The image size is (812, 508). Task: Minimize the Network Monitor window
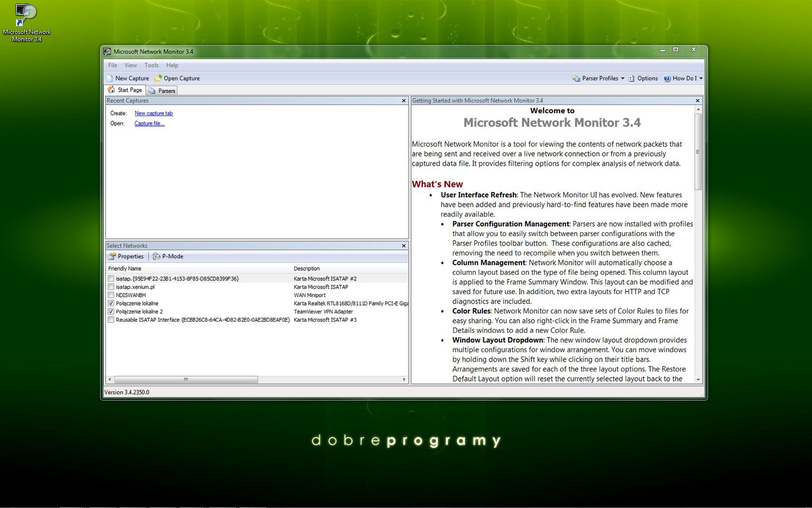pos(663,49)
